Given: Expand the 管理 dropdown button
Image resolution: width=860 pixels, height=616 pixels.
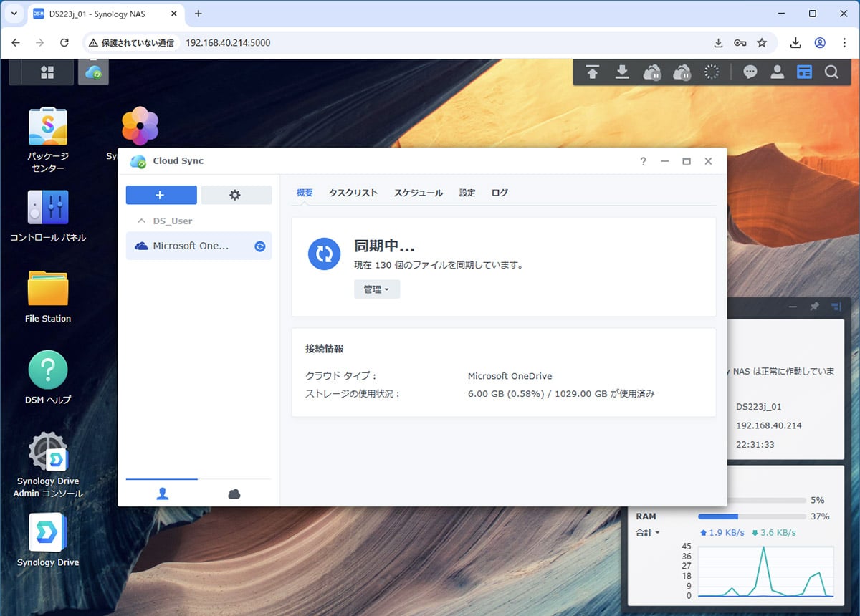Looking at the screenshot, I should point(377,289).
